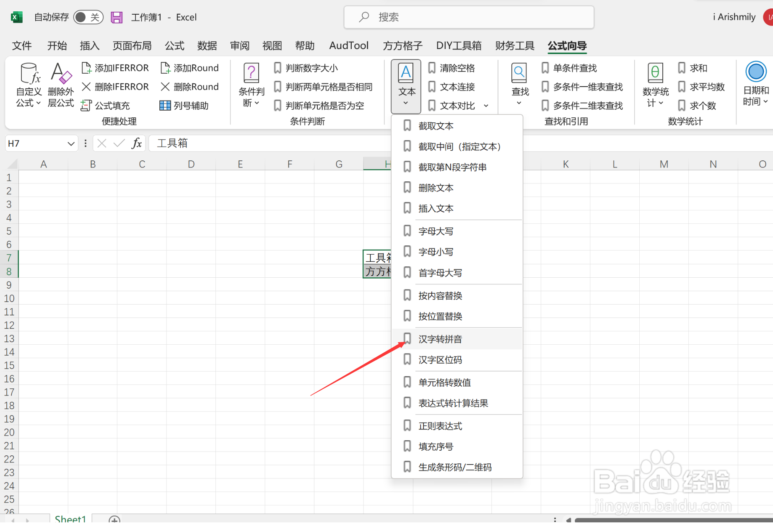Click 文本连接 button
The width and height of the screenshot is (773, 532).
(x=451, y=87)
